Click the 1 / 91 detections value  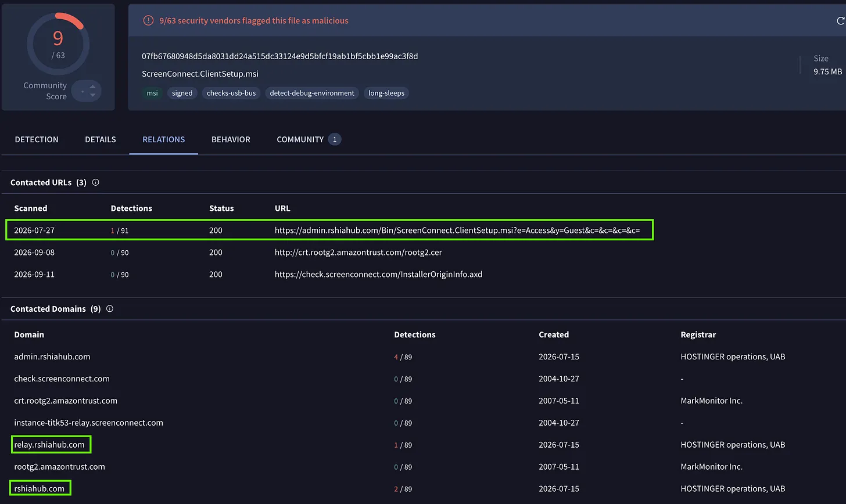[x=120, y=231]
